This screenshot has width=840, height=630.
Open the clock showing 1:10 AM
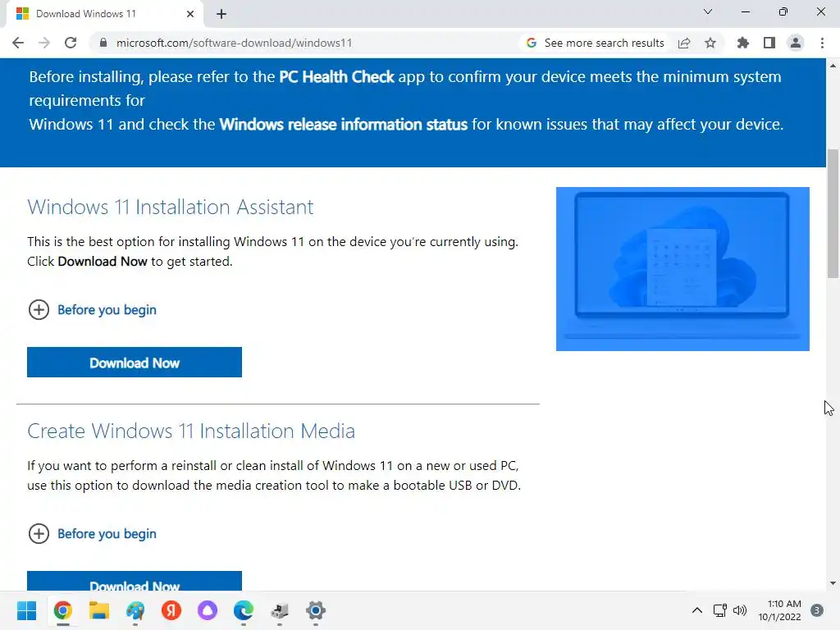(x=779, y=610)
